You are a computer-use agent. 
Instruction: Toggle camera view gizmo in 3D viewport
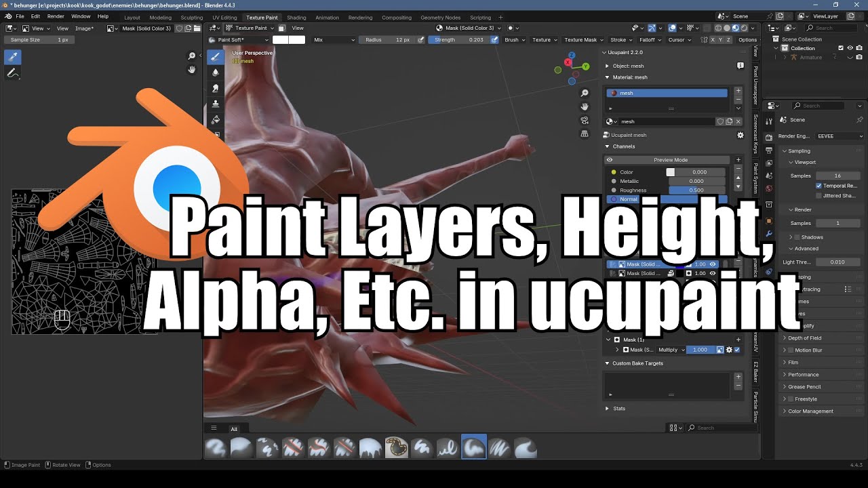click(585, 120)
